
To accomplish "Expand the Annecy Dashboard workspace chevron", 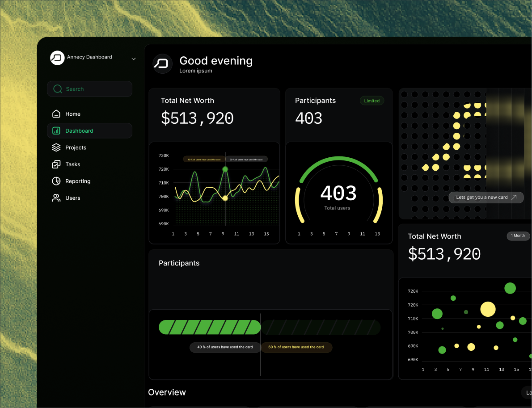I will (x=133, y=59).
